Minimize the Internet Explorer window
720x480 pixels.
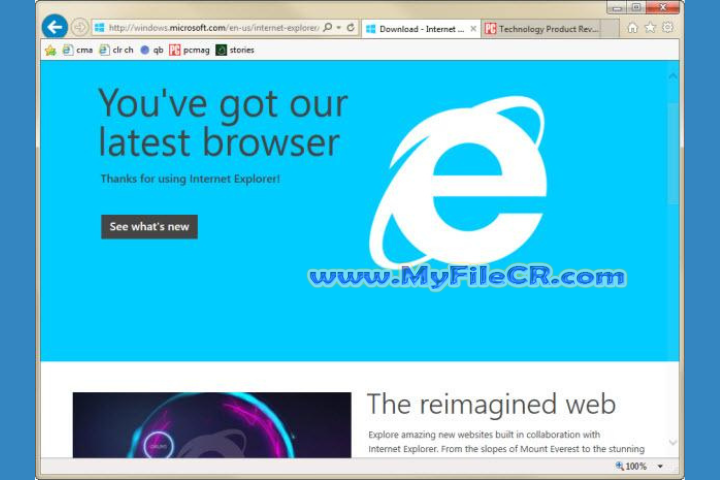click(617, 7)
